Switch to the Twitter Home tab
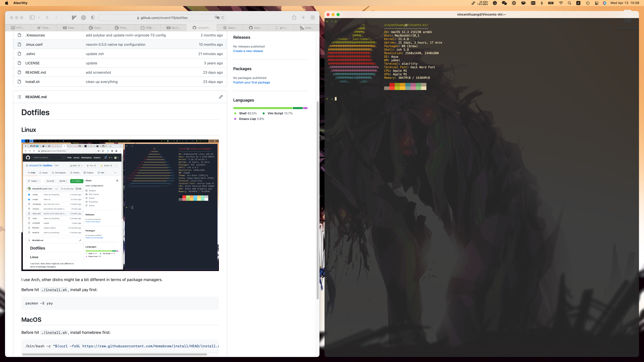This screenshot has height=362, width=644. click(x=44, y=28)
